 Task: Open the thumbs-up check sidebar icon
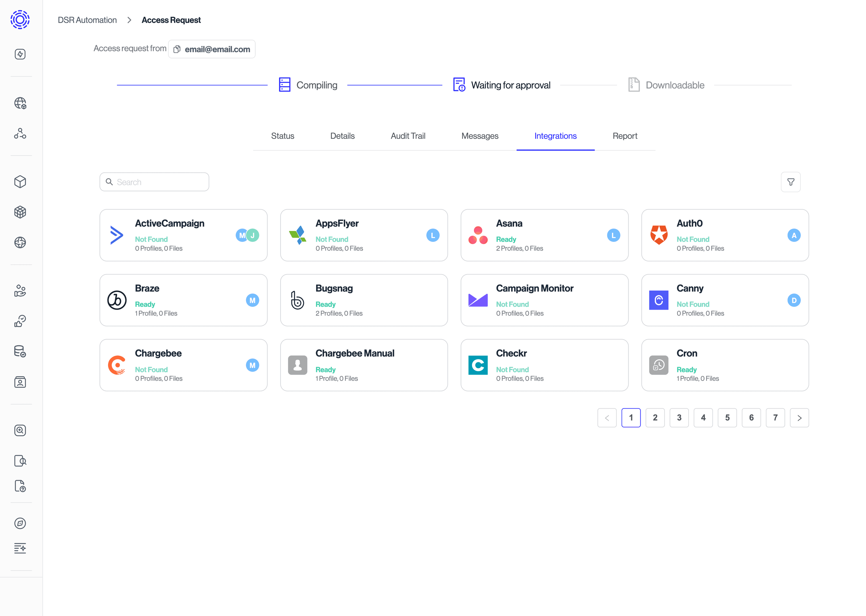click(20, 321)
